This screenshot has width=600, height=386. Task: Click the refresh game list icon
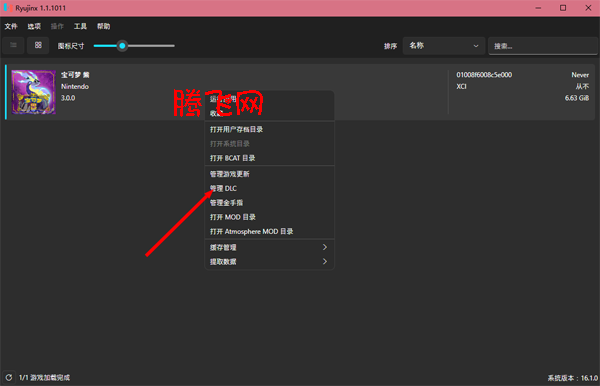pos(9,377)
